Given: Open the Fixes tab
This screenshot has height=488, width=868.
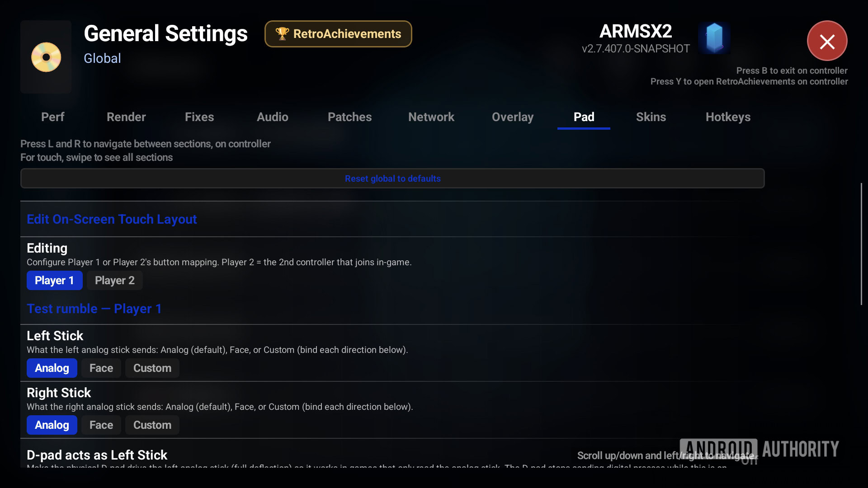Looking at the screenshot, I should 199,117.
